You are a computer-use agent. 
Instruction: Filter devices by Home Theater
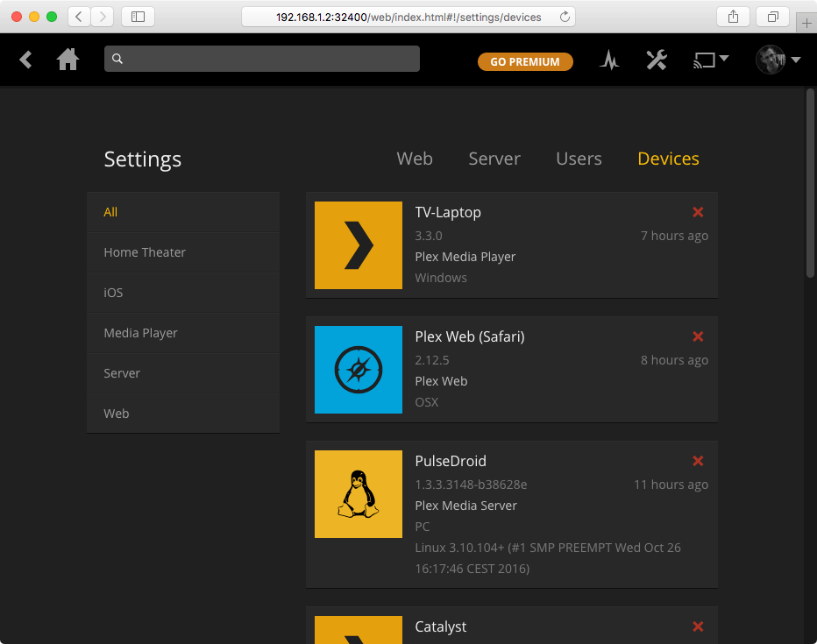183,252
